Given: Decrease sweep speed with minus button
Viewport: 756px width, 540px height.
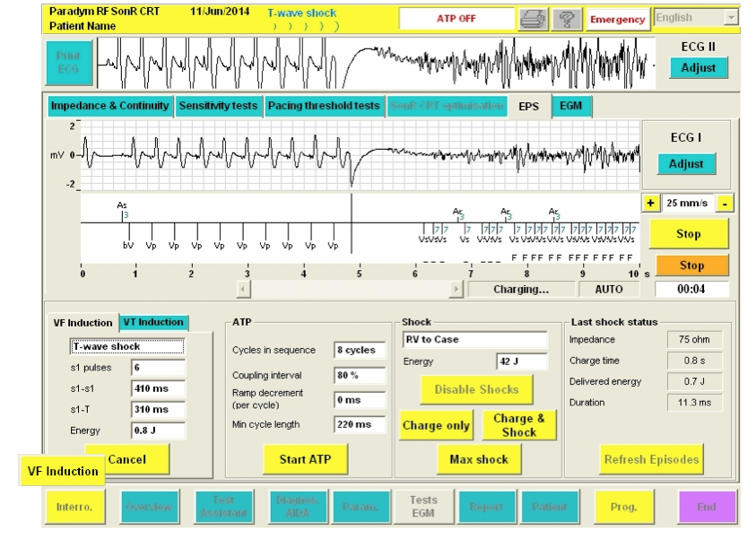Looking at the screenshot, I should [724, 205].
